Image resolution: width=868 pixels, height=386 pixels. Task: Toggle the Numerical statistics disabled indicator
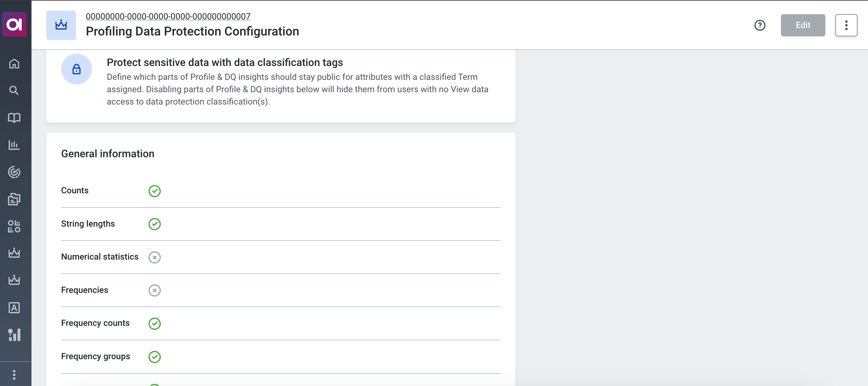pos(154,257)
